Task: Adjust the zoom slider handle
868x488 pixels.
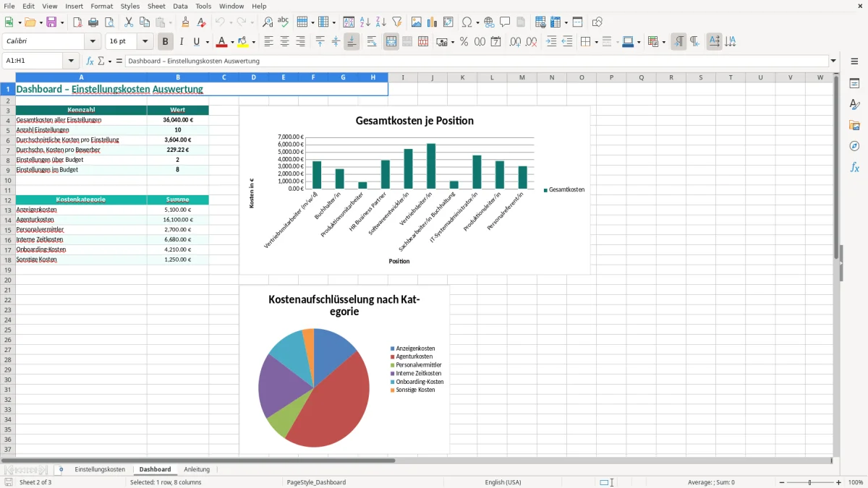Action: coord(809,482)
